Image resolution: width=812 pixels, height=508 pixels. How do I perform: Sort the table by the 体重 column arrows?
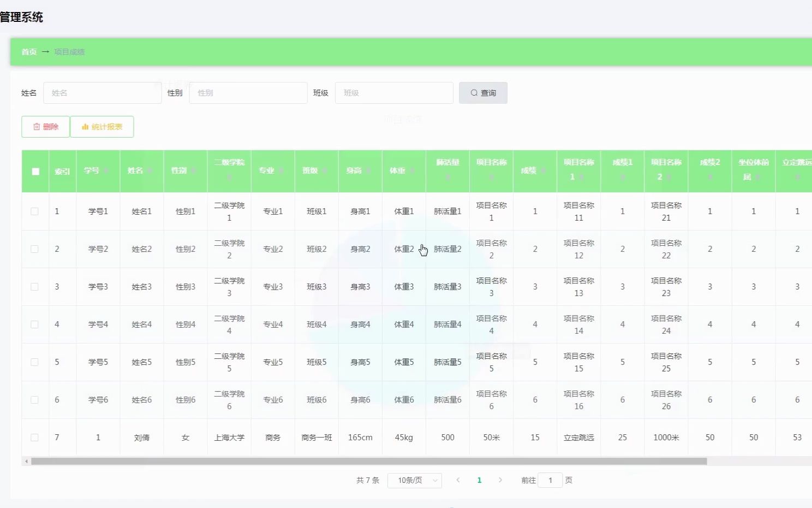[x=412, y=171]
